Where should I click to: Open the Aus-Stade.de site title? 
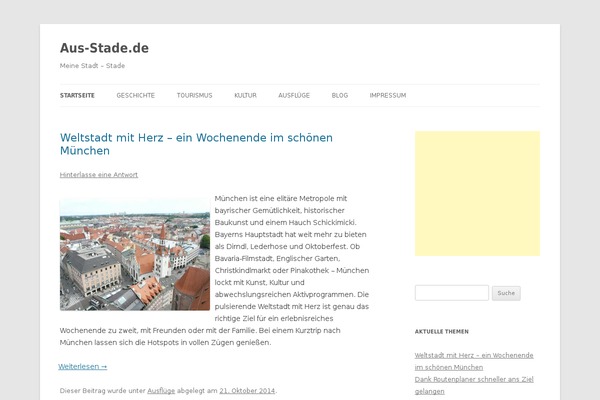pyautogui.click(x=104, y=48)
